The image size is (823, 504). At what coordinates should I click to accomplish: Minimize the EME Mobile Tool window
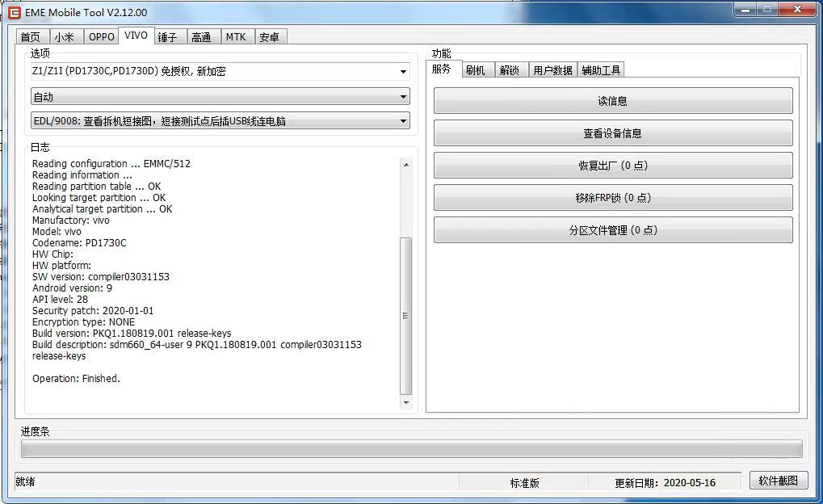[x=745, y=9]
